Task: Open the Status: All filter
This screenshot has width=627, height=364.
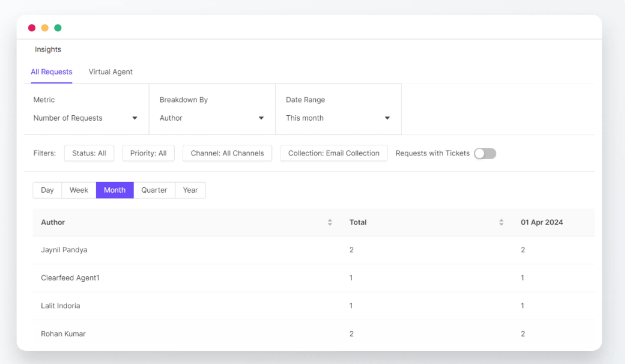Action: [x=89, y=153]
